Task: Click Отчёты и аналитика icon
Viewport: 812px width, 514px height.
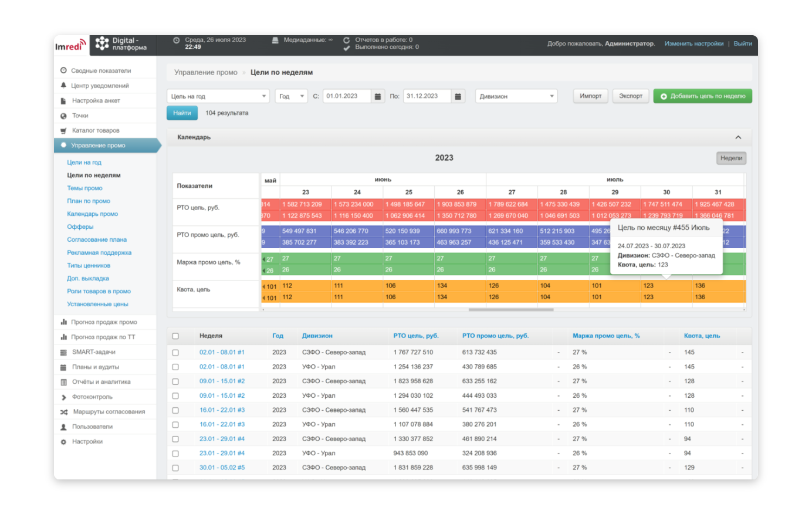Action: tap(63, 382)
